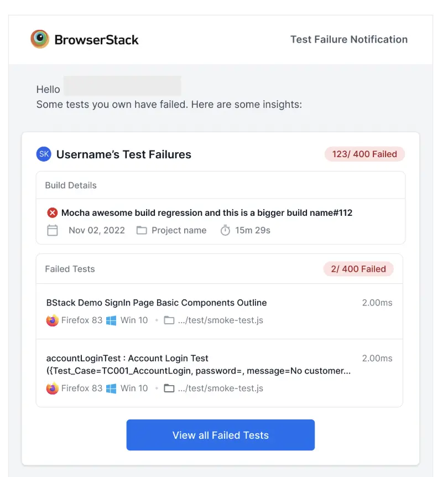Click the Firefox icon in the first failed test
448x477 pixels.
[x=53, y=320]
